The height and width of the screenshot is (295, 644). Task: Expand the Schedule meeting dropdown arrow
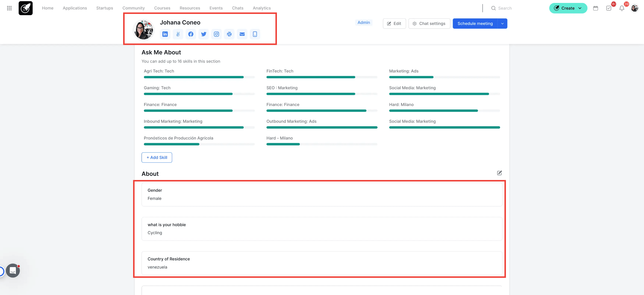(503, 24)
